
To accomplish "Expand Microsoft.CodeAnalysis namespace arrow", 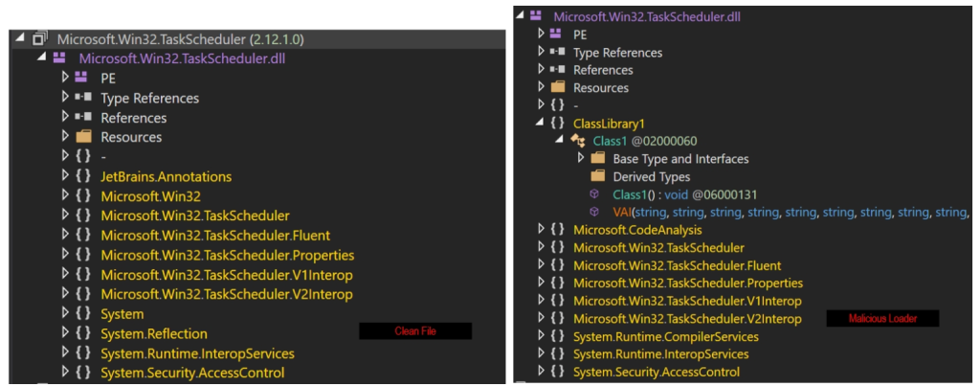I will (542, 230).
